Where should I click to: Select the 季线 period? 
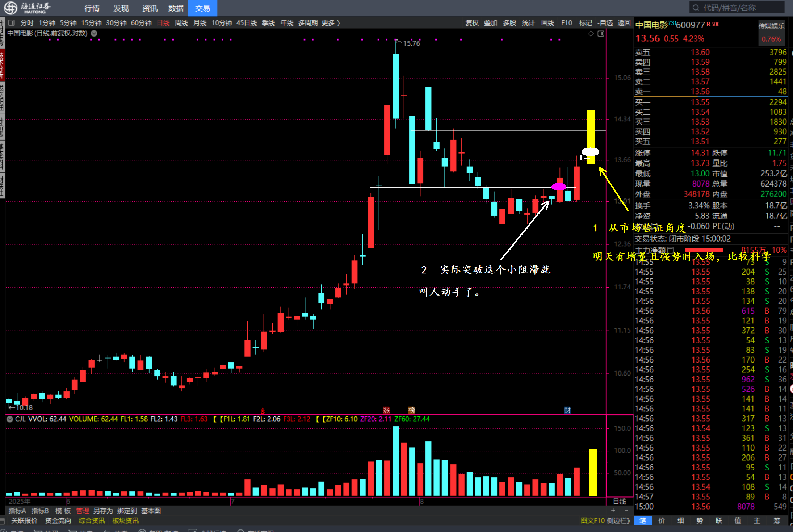click(268, 23)
